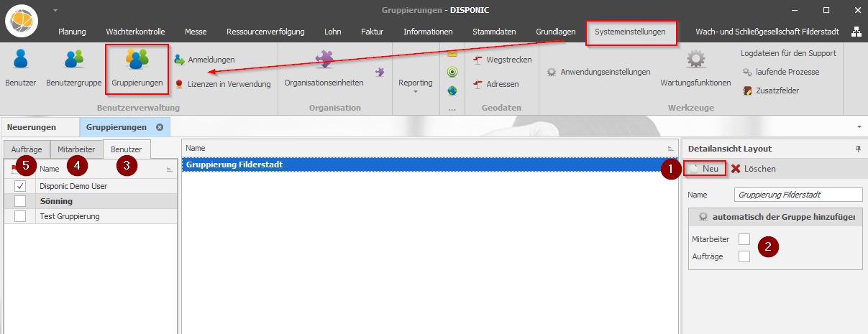Open the Planung ribbon tab
Viewport: 868px width, 334px height.
pyautogui.click(x=72, y=32)
